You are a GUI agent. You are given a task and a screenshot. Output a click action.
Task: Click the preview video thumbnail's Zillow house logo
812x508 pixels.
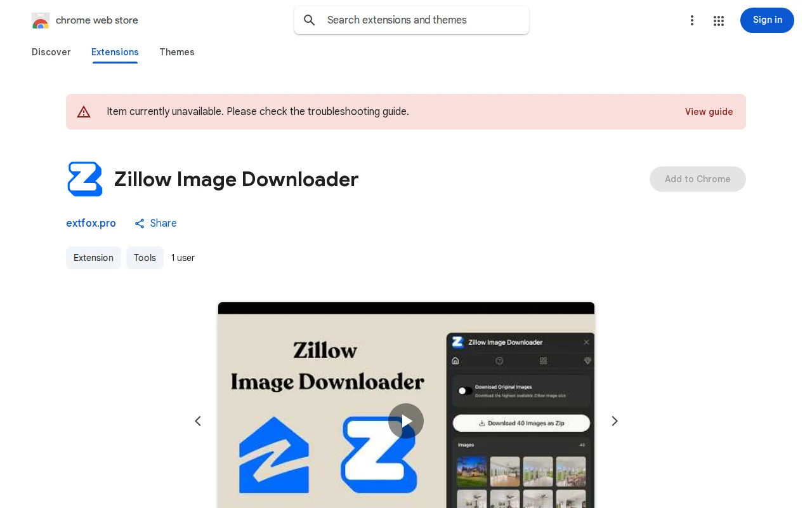[274, 455]
